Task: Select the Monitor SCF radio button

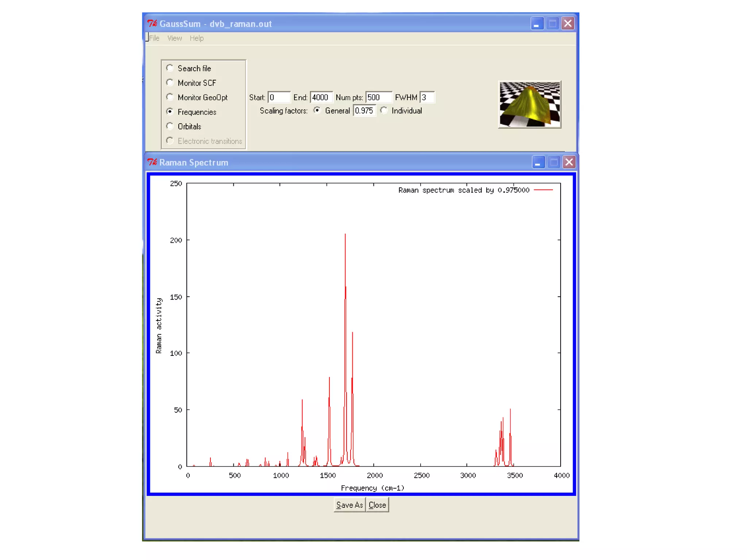Action: tap(170, 83)
